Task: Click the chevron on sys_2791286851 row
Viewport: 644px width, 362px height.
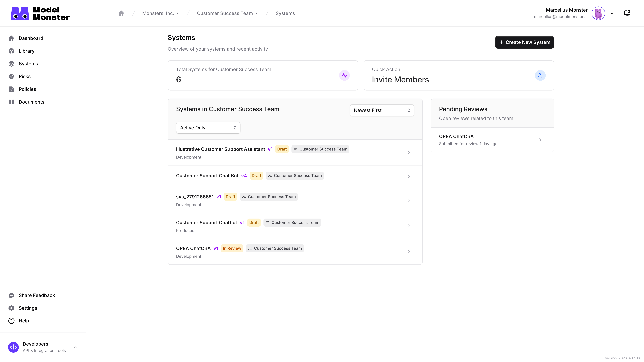Action: pyautogui.click(x=409, y=200)
